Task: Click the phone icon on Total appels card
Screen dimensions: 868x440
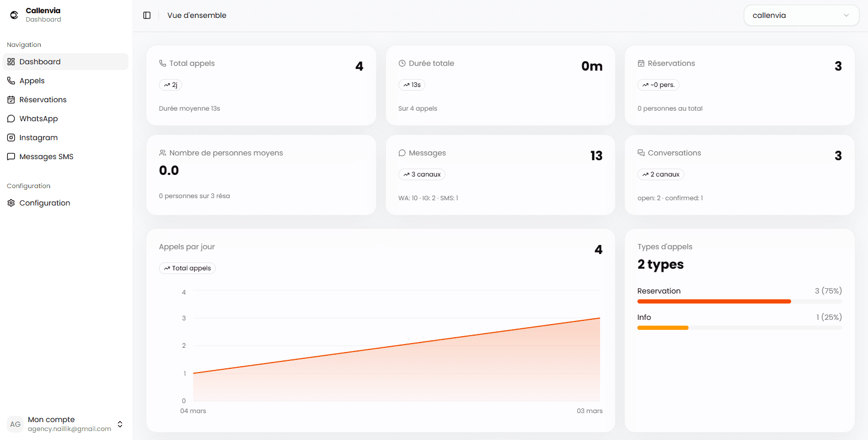Action: pyautogui.click(x=163, y=63)
